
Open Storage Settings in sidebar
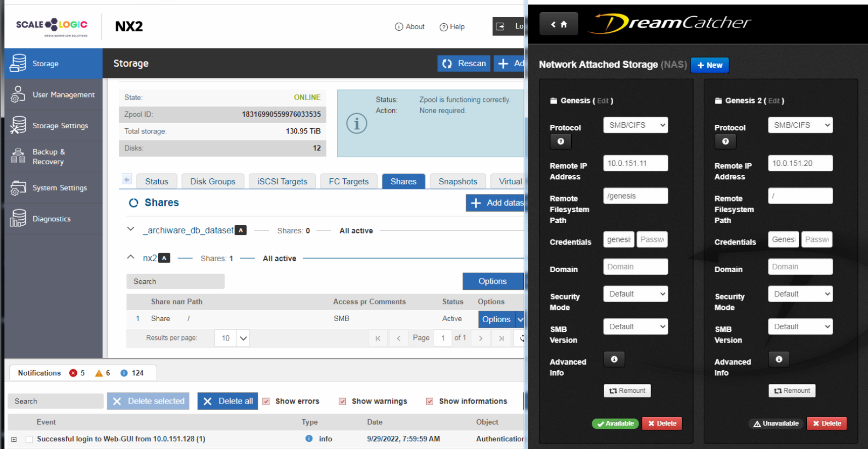54,126
